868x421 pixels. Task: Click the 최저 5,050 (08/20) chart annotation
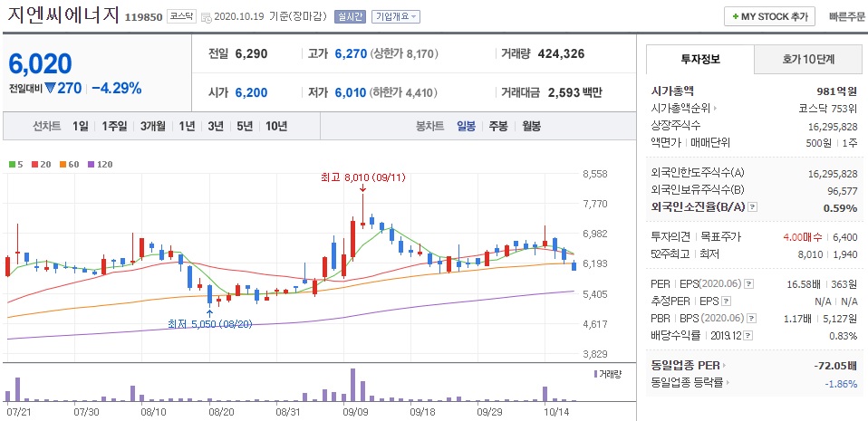(210, 324)
